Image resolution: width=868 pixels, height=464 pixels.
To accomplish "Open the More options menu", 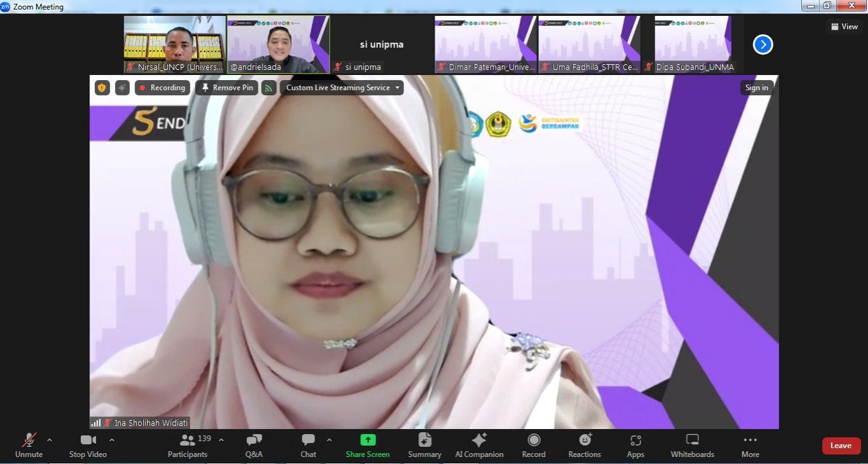I will point(750,445).
